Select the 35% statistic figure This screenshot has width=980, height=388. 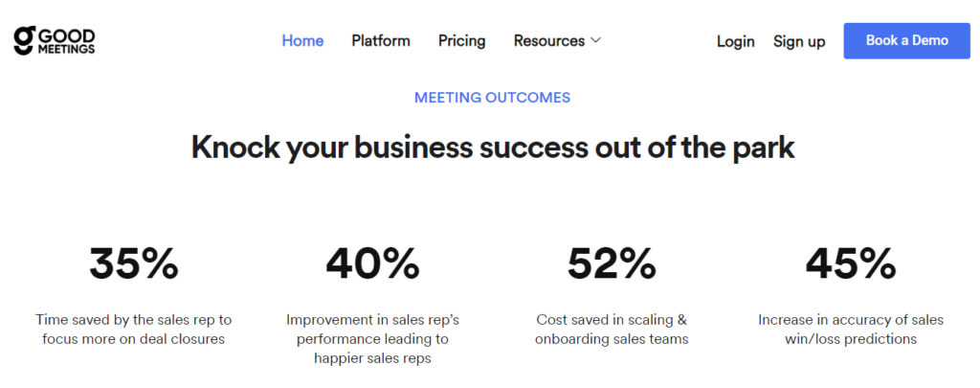(134, 263)
